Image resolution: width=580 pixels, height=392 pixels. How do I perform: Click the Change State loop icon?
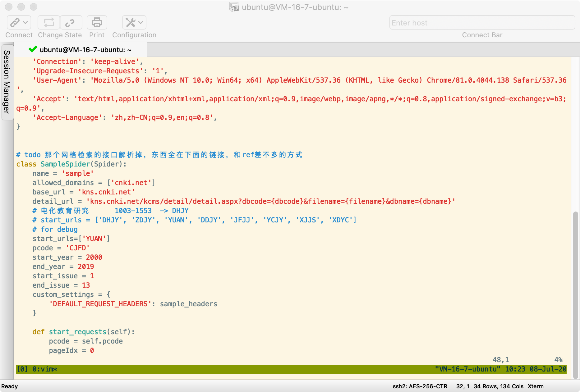tap(49, 22)
